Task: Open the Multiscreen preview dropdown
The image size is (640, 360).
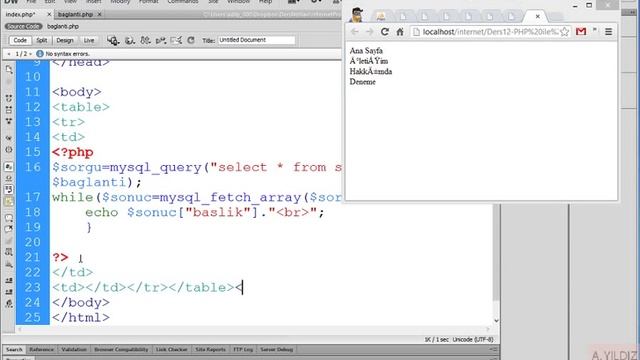Action: 113,40
